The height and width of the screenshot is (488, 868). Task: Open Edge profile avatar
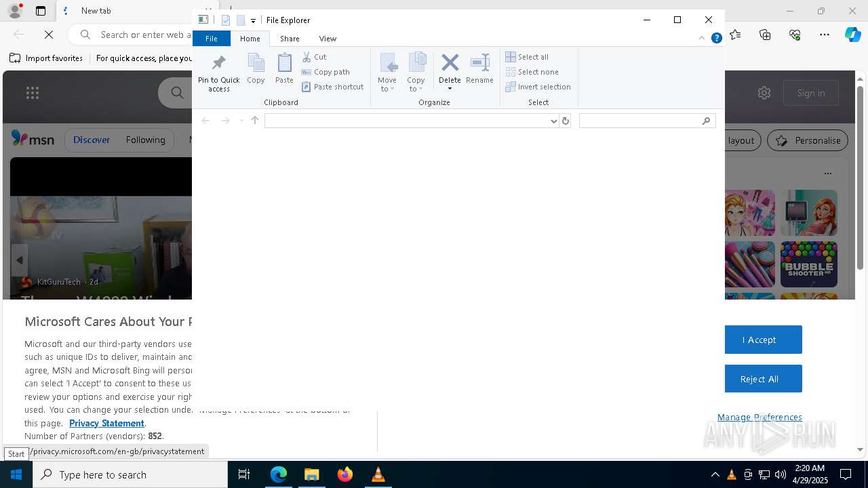pos(14,11)
